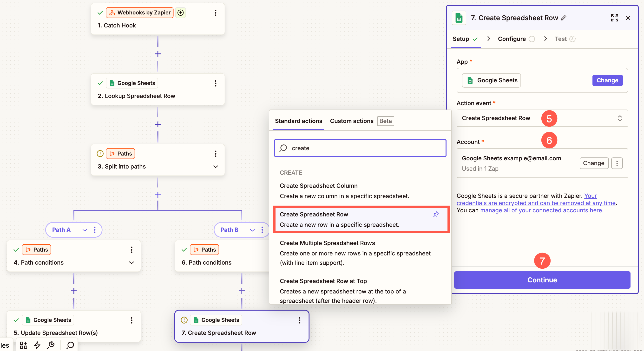Viewport: 644px width, 351px height.
Task: Open the components grid tool in bottom toolbar
Action: click(x=24, y=345)
